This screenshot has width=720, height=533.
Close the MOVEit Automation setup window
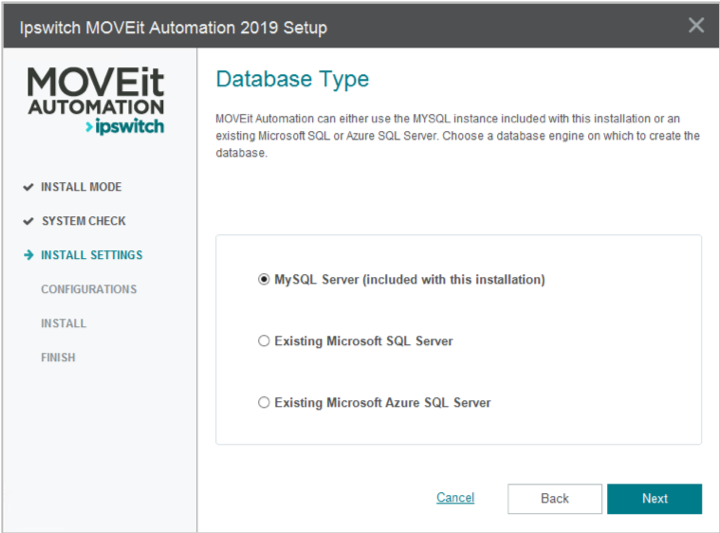click(696, 25)
